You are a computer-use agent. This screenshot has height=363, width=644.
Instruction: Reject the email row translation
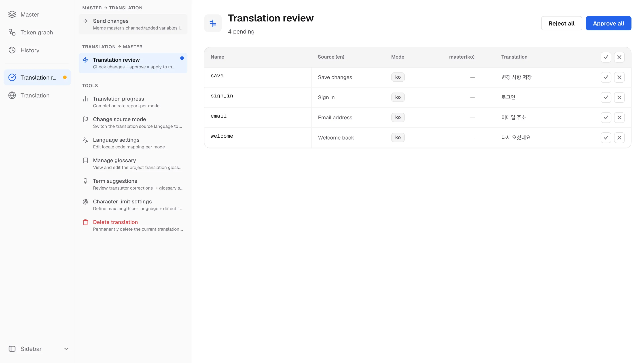tap(619, 117)
